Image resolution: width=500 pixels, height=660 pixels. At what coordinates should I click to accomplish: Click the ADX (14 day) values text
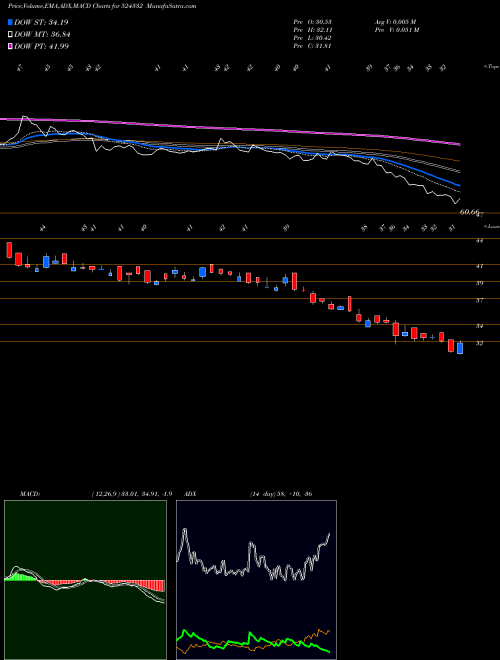[x=281, y=494]
